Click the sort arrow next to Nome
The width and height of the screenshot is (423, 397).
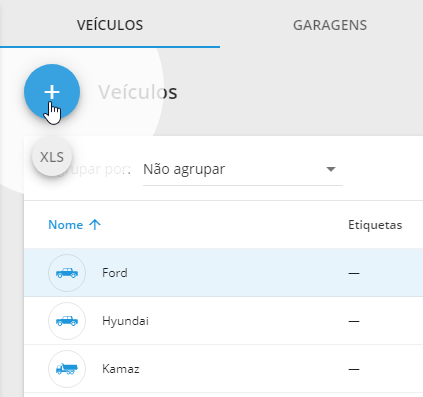point(95,225)
